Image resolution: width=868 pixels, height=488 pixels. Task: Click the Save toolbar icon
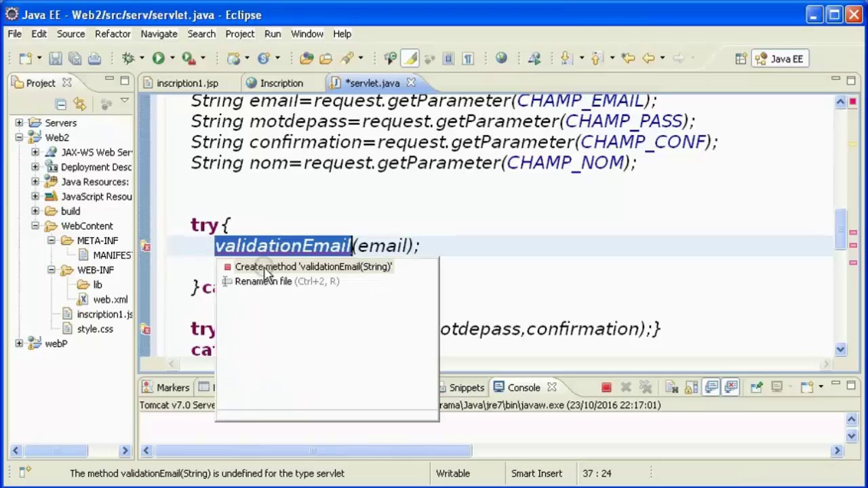click(x=56, y=59)
